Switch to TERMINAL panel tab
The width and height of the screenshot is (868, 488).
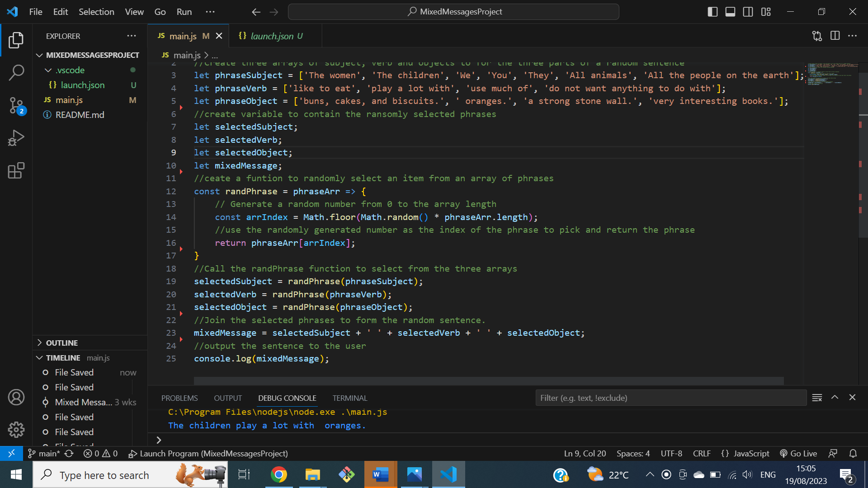click(350, 398)
